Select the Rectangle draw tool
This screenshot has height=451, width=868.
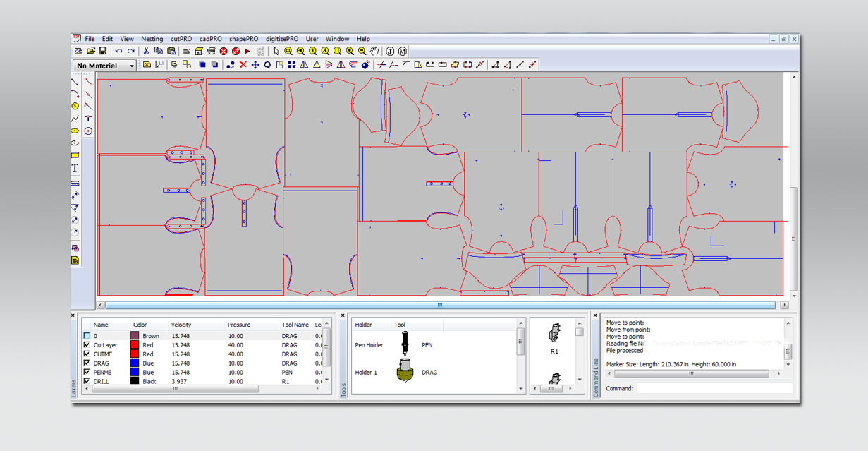pyautogui.click(x=75, y=156)
